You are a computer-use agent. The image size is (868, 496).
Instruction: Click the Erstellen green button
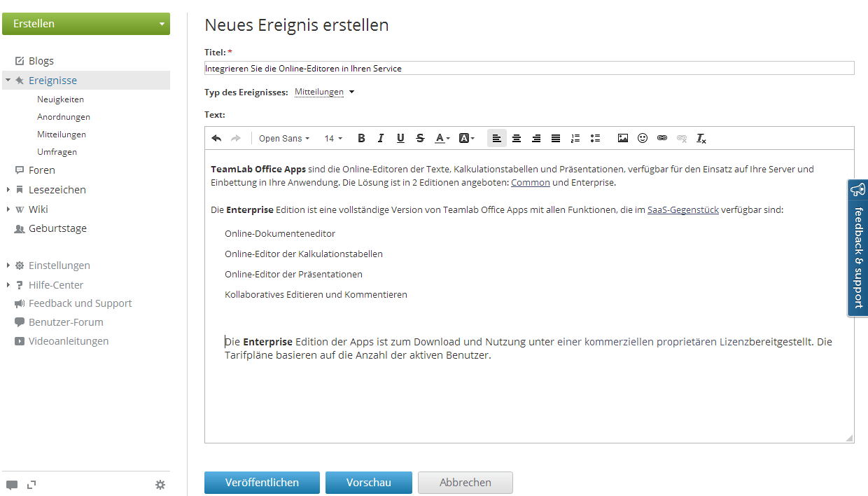pos(86,24)
